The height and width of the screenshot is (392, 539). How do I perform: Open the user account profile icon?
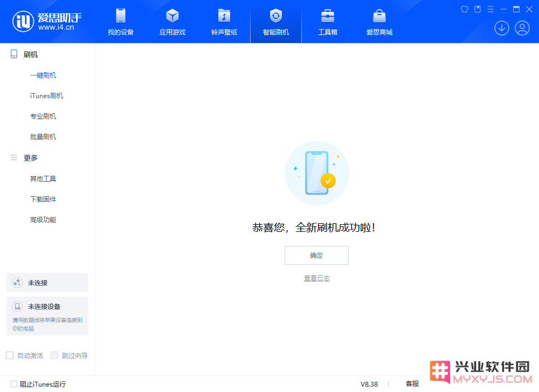tap(522, 28)
